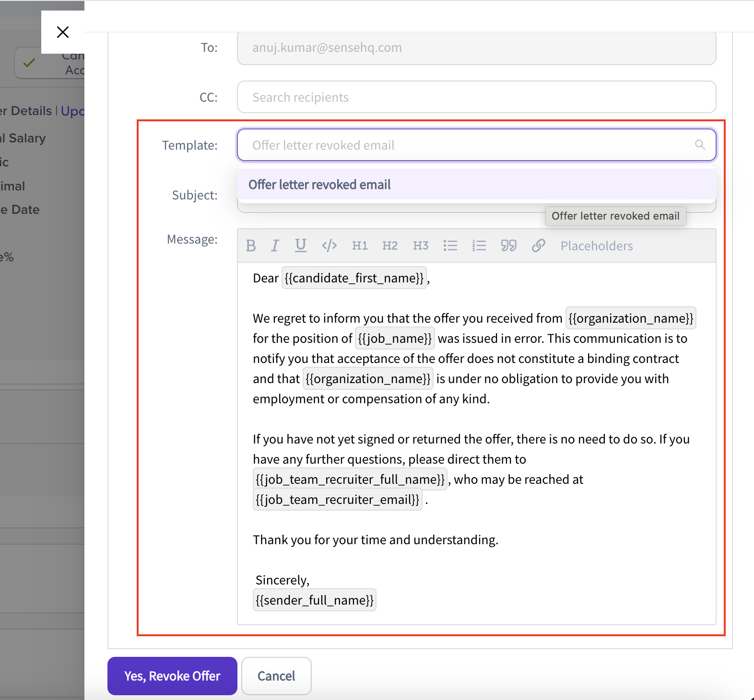Cancel the revoke offer dialog
Viewport: 754px width, 700px height.
point(276,676)
